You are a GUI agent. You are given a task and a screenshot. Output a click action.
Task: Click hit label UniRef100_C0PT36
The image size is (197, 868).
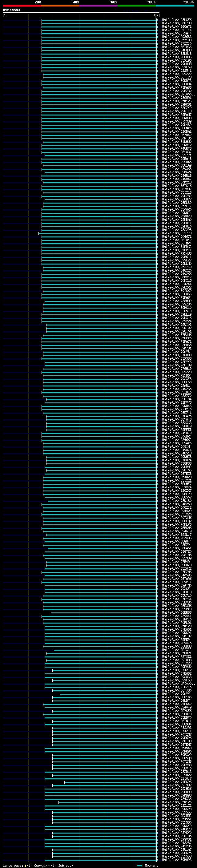(x=177, y=139)
